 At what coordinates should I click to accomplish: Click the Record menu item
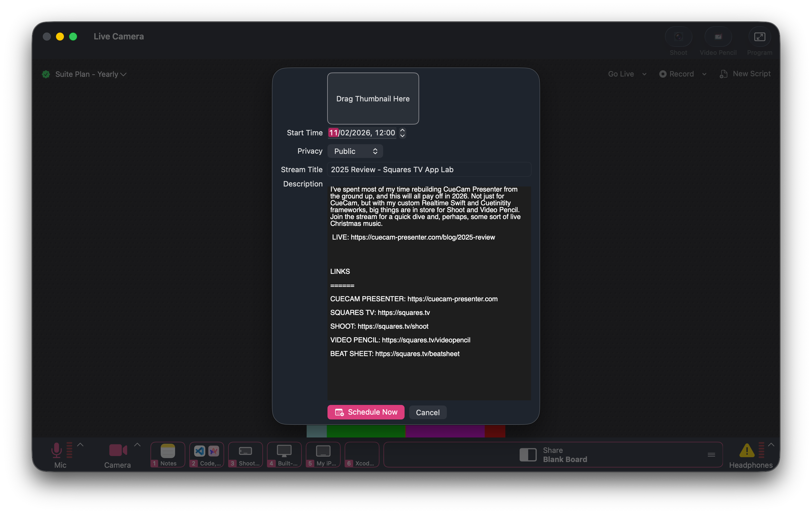[676, 74]
